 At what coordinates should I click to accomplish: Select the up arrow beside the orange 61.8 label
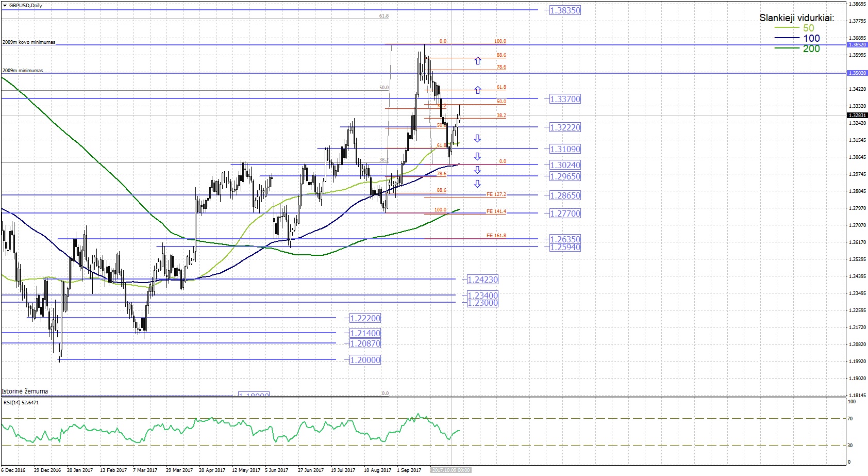(478, 90)
